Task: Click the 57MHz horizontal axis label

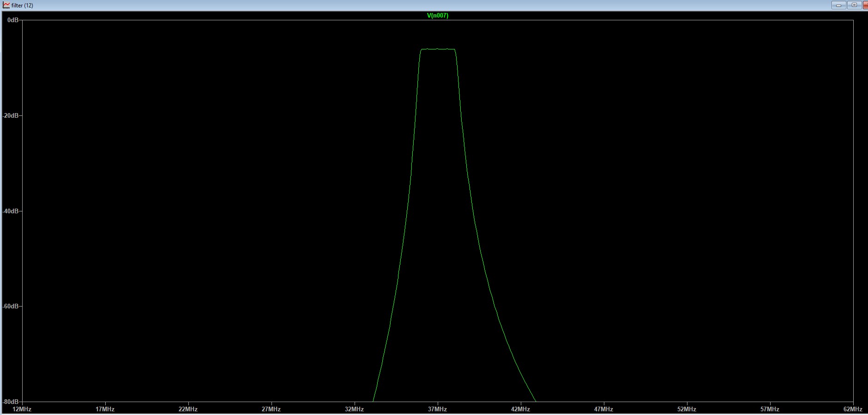Action: [770, 409]
